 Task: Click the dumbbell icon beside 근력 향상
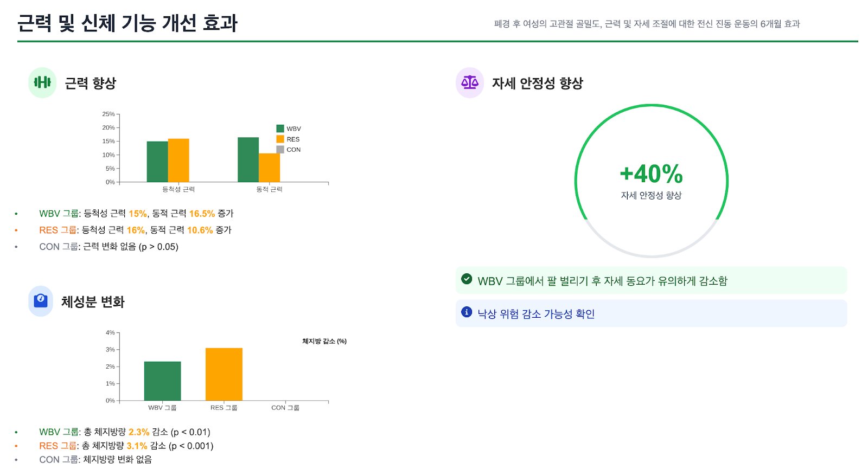pyautogui.click(x=42, y=82)
